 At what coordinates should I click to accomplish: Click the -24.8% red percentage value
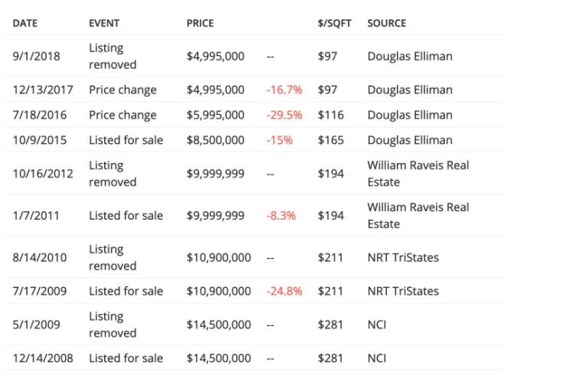[284, 291]
